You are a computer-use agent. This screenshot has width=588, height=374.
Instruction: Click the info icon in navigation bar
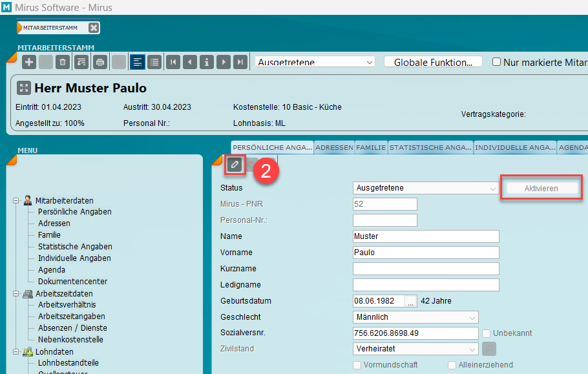pos(206,62)
